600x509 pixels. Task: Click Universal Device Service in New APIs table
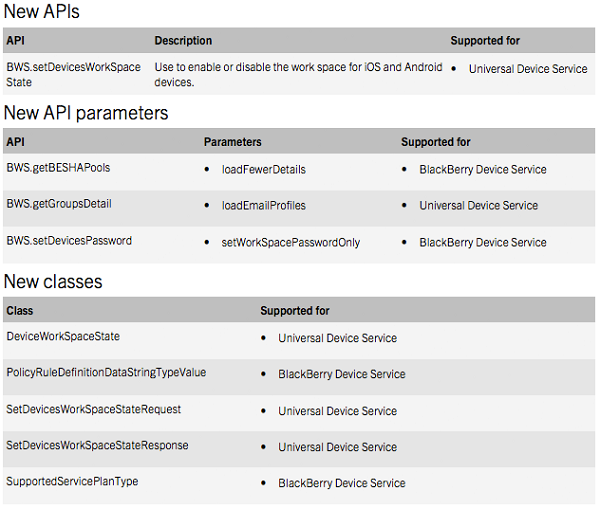pos(528,69)
